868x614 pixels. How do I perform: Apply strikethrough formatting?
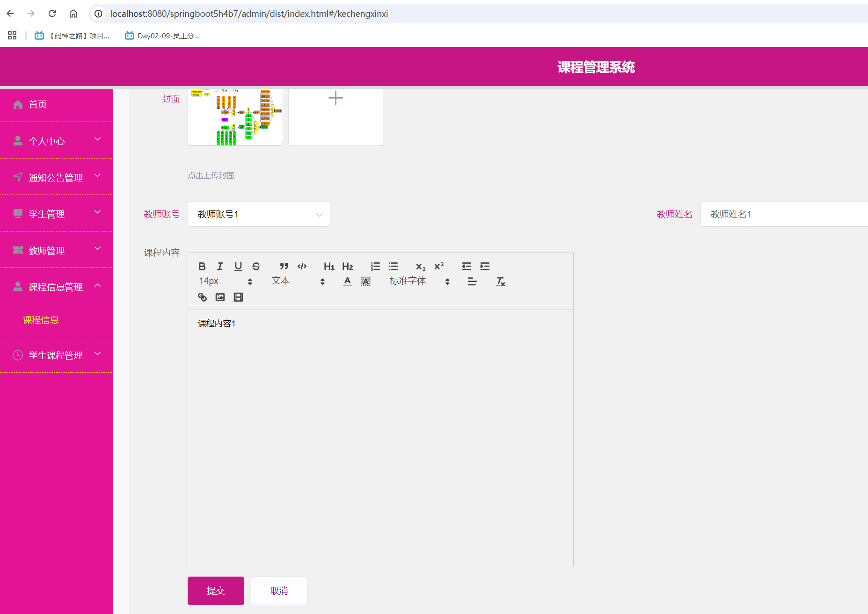coord(256,266)
